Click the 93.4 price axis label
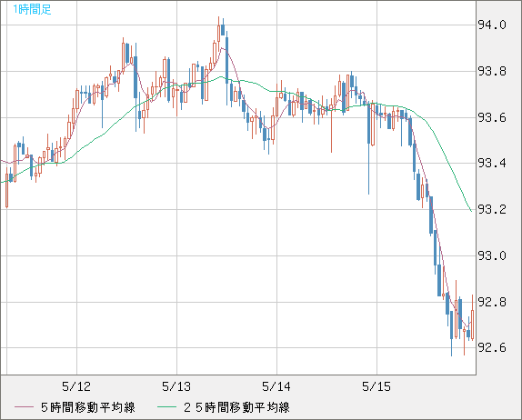 (492, 163)
